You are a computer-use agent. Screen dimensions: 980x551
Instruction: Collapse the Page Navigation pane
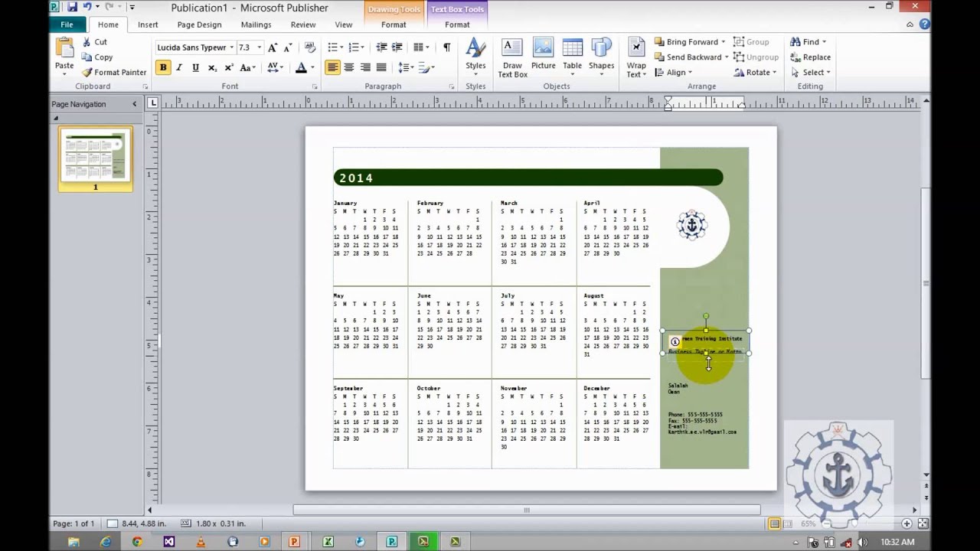click(x=135, y=104)
